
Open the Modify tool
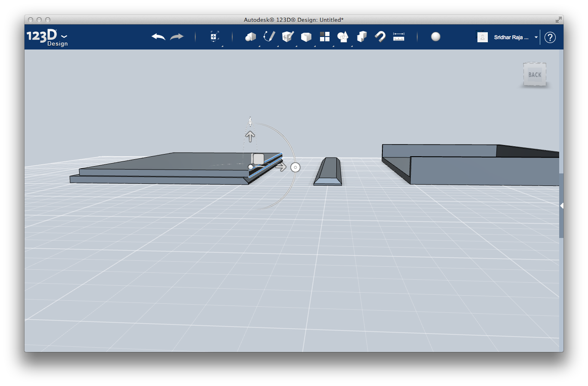pos(306,37)
